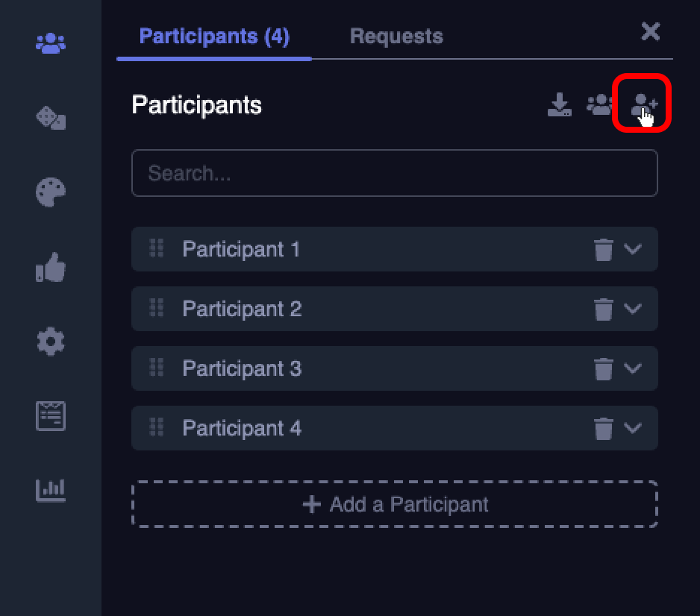Expand Participant 2 details chevron
The width and height of the screenshot is (700, 616).
pos(633,309)
